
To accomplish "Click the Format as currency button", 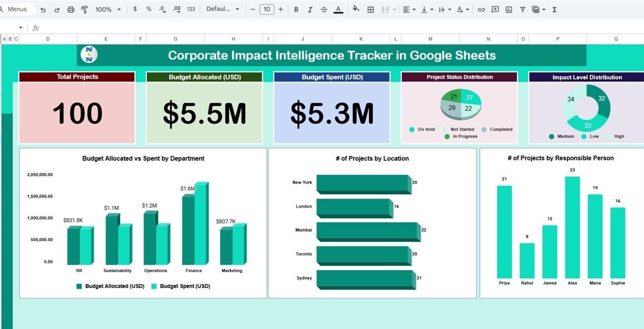I will click(x=135, y=10).
